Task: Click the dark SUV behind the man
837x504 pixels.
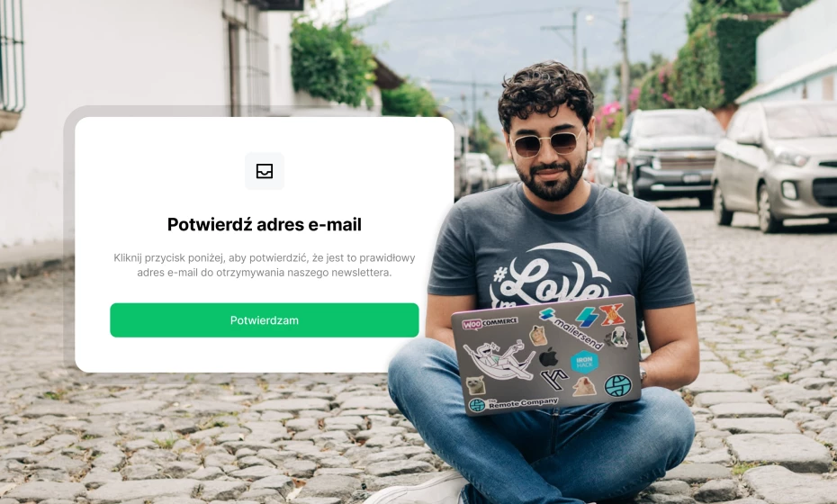Action: click(x=670, y=156)
